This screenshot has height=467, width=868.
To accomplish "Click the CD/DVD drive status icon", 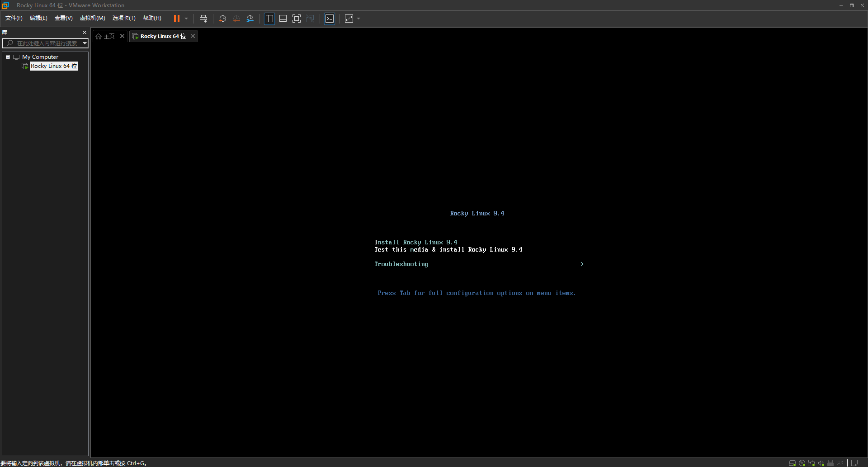I will coord(802,463).
